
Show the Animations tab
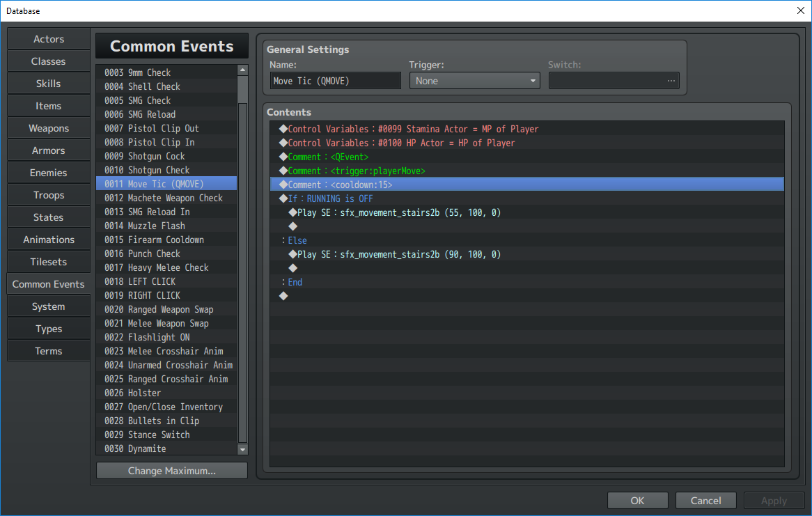(x=49, y=240)
